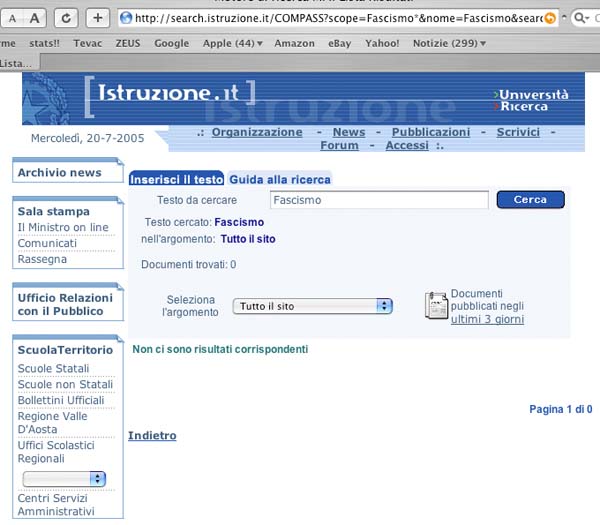
Task: Open Il Ministro on line link
Action: (x=63, y=227)
